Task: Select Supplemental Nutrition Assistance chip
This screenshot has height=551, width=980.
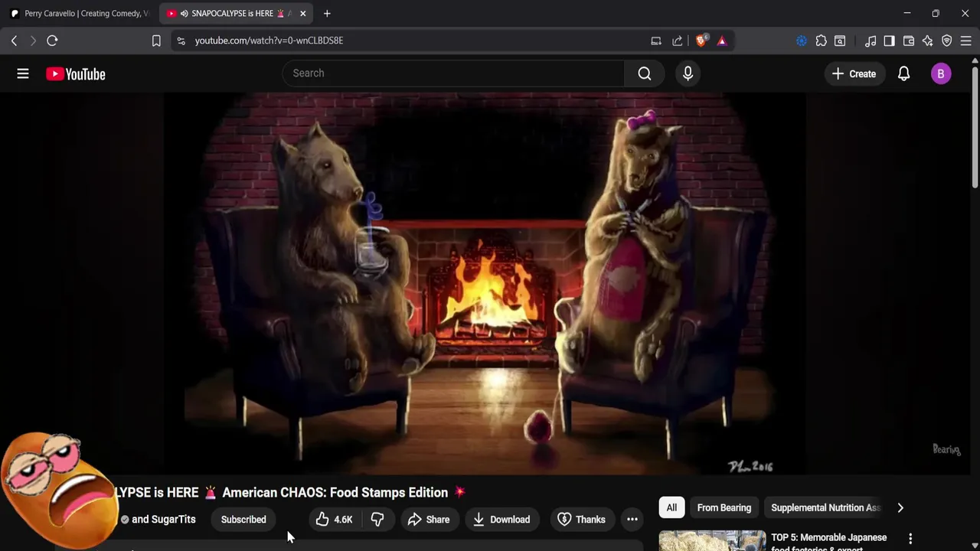Action: tap(825, 507)
